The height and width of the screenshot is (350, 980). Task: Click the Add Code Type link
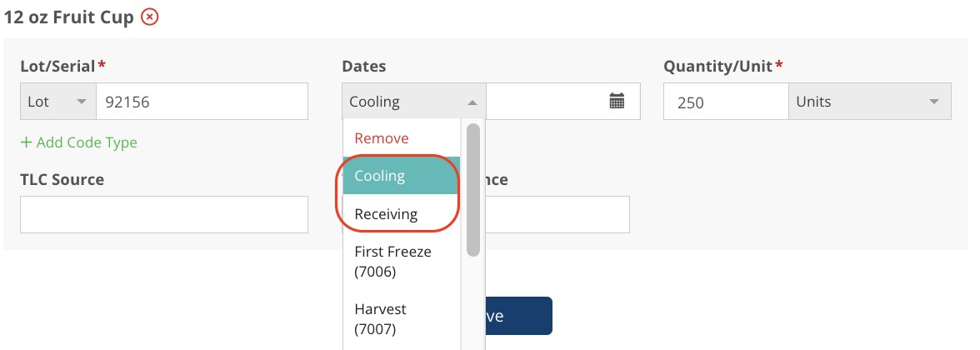pyautogui.click(x=78, y=142)
